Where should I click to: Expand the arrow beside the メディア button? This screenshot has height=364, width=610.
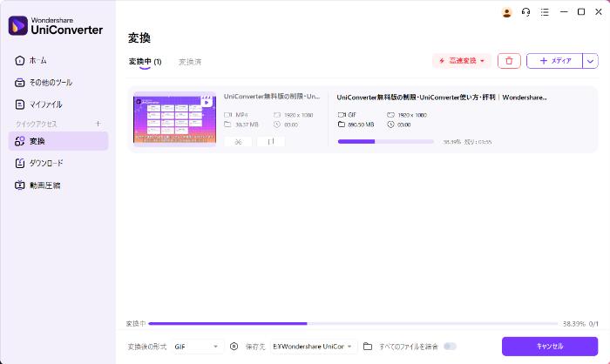590,61
